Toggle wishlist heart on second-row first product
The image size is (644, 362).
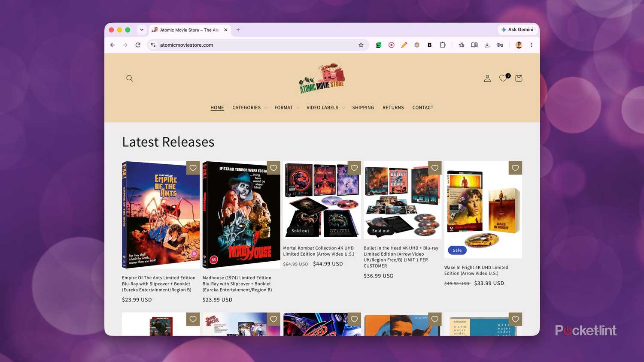193,319
